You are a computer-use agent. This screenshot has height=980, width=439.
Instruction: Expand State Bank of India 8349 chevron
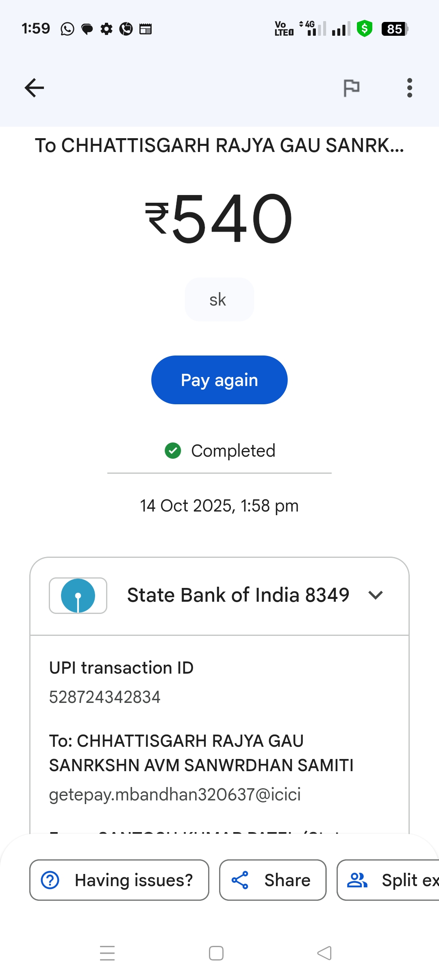tap(376, 595)
